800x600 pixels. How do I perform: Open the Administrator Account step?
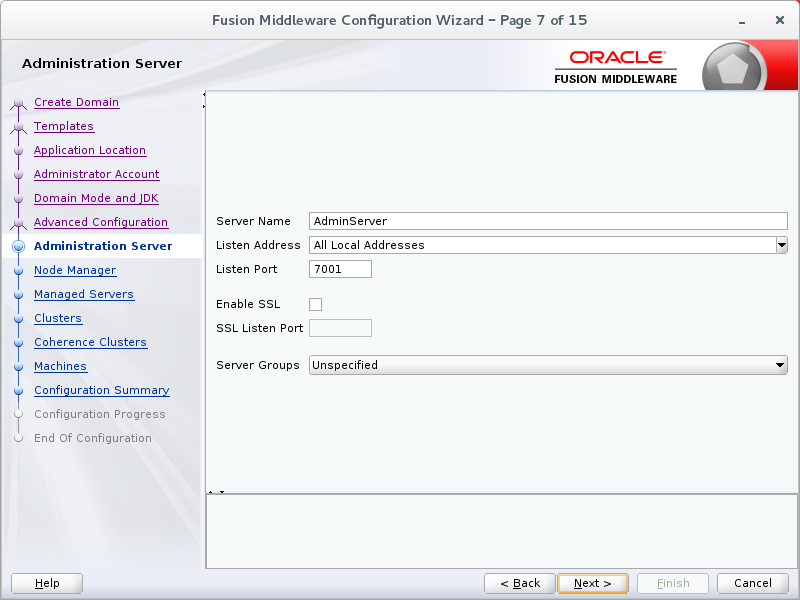[x=96, y=174]
